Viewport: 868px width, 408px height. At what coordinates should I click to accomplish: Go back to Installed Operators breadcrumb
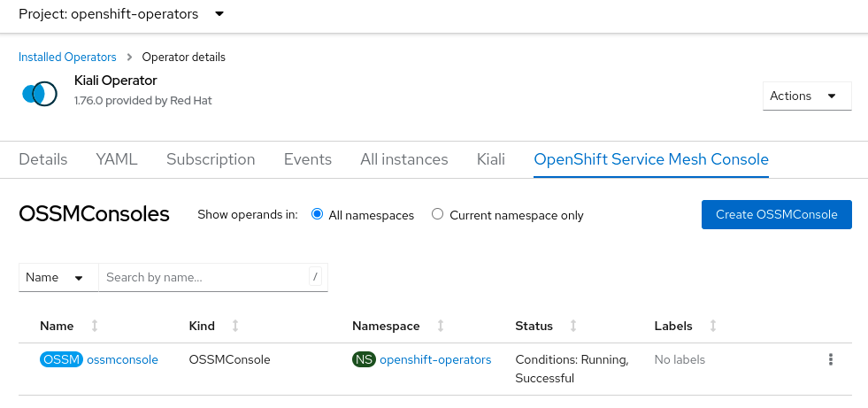[x=67, y=57]
